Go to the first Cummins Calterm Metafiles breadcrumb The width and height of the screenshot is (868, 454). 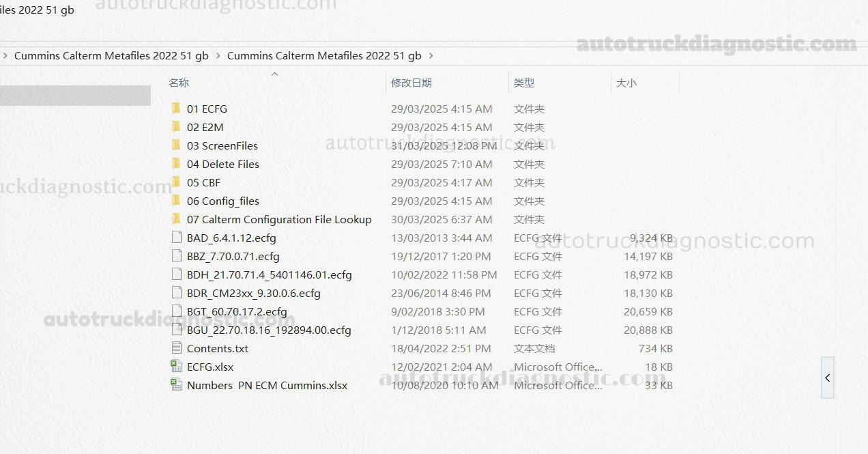pyautogui.click(x=111, y=56)
